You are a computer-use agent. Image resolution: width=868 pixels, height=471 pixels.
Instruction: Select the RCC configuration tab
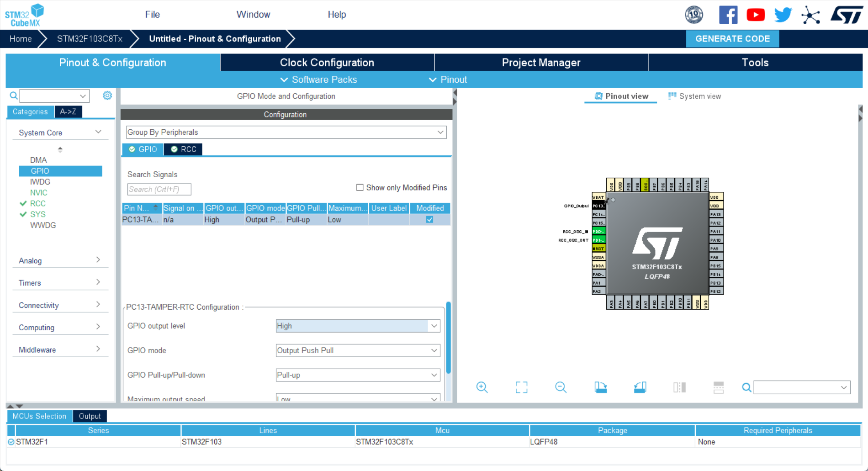[183, 149]
